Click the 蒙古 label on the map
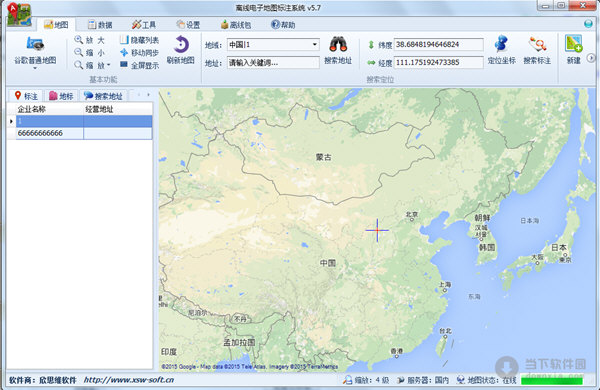Image resolution: width=600 pixels, height=390 pixels. (324, 157)
